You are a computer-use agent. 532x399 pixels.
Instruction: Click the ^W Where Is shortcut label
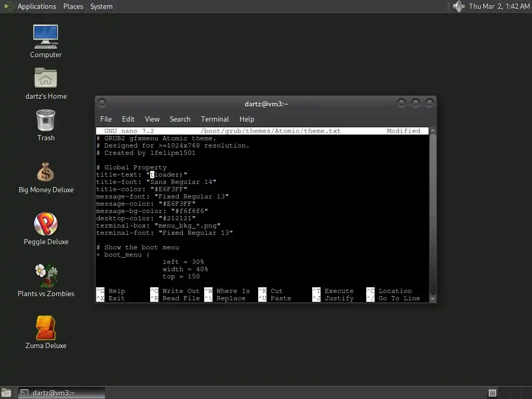click(x=227, y=291)
